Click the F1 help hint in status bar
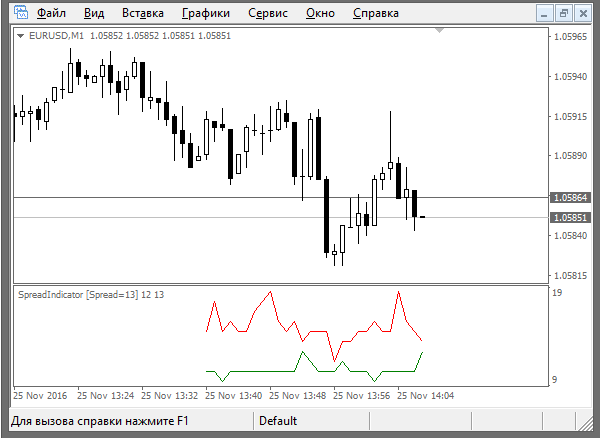The image size is (600, 438). tap(100, 421)
